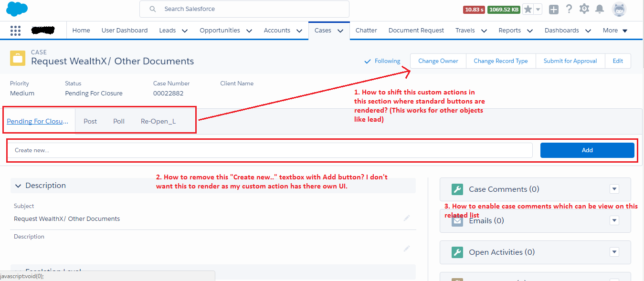644x281 pixels.
Task: Click the Open Activities wrench icon
Action: click(x=457, y=252)
